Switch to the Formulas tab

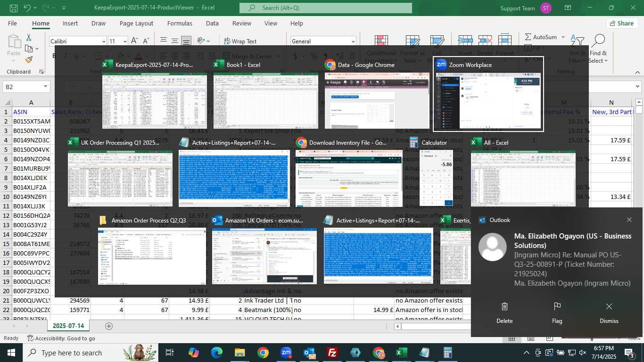[x=180, y=23]
